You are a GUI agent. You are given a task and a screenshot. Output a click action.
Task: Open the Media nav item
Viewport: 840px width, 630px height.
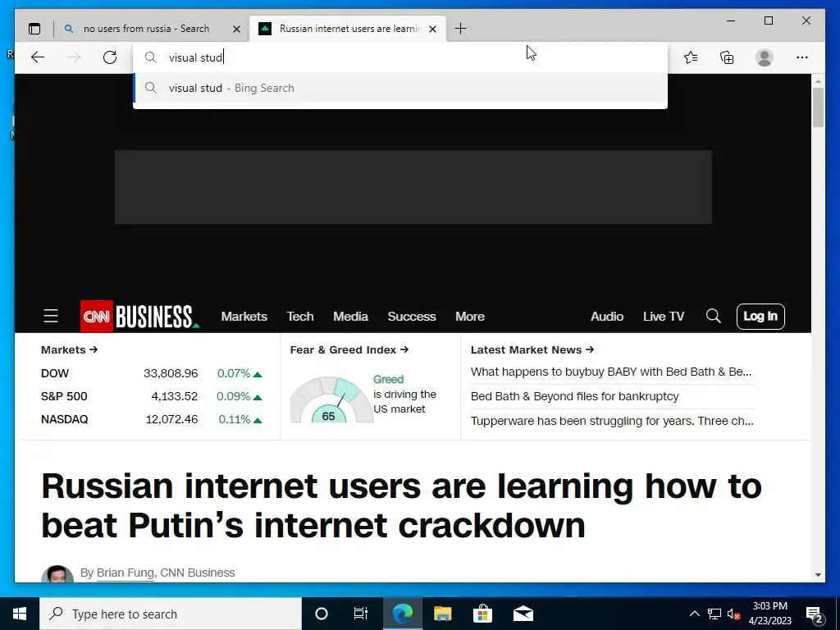point(350,317)
